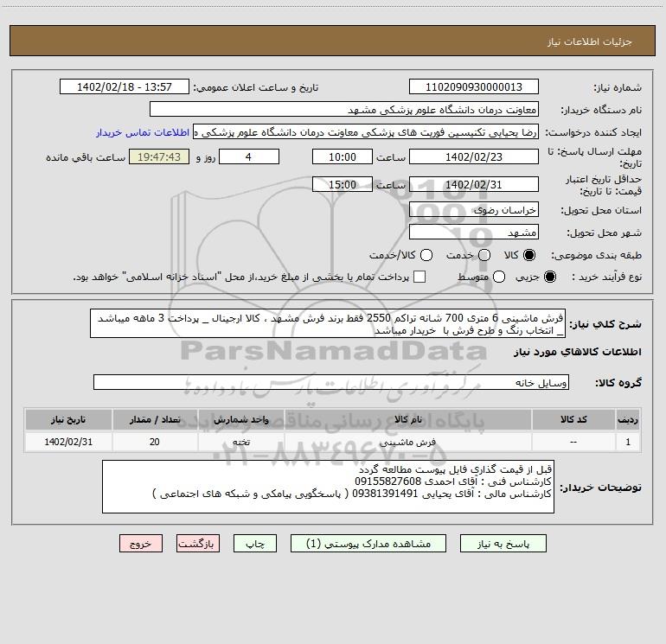
Task: Click the خروج exit button
Action: (x=141, y=544)
